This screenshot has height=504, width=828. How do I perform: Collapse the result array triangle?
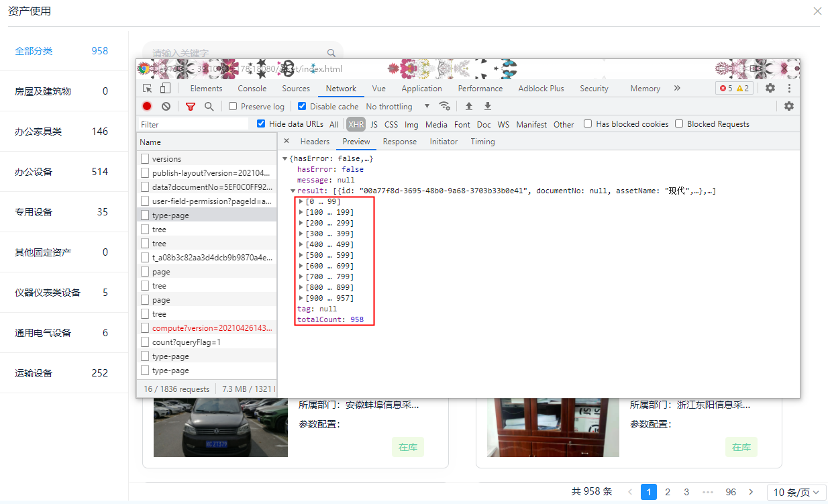(293, 191)
